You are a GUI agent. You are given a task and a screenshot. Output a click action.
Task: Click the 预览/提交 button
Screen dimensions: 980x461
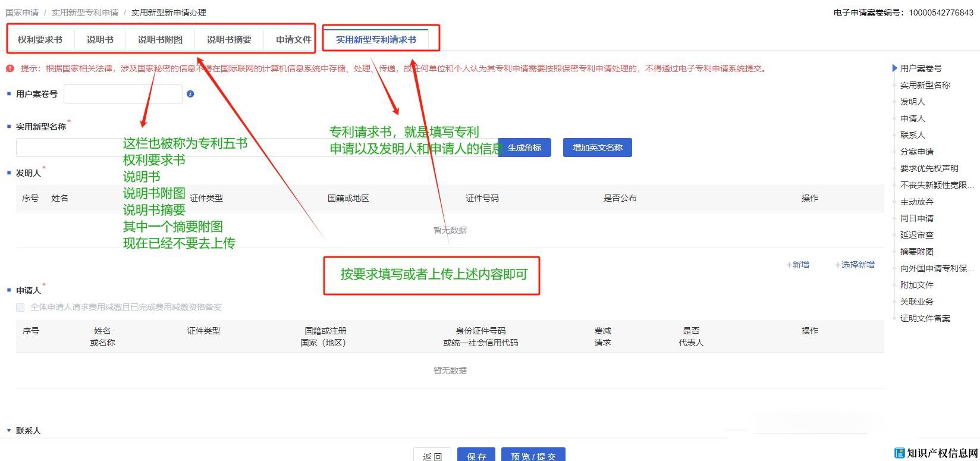tap(533, 456)
